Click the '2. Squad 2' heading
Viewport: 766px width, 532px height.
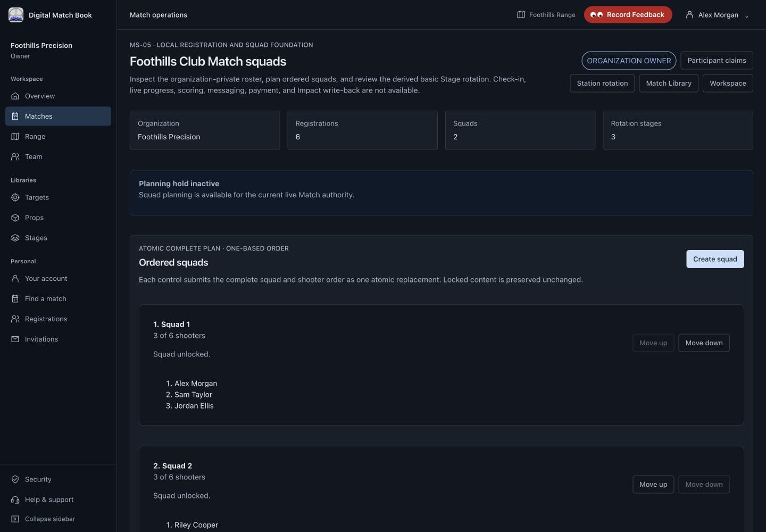[x=172, y=466]
